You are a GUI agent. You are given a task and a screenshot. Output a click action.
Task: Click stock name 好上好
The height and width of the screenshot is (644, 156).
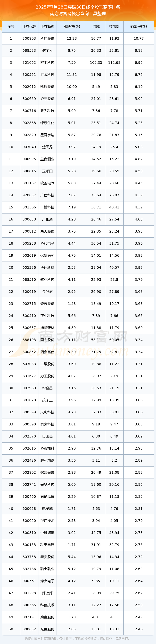pyautogui.click(x=47, y=593)
